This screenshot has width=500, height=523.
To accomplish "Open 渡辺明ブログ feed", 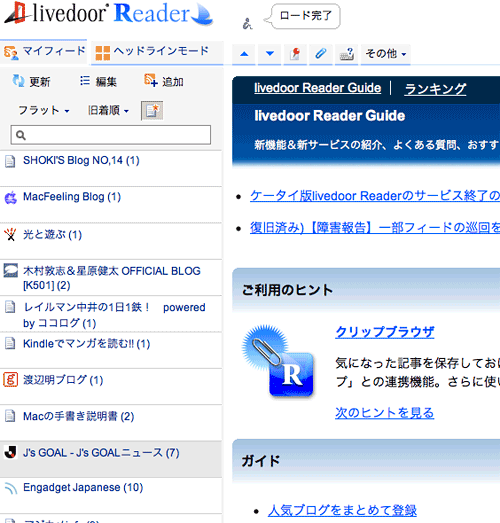I will [x=111, y=387].
